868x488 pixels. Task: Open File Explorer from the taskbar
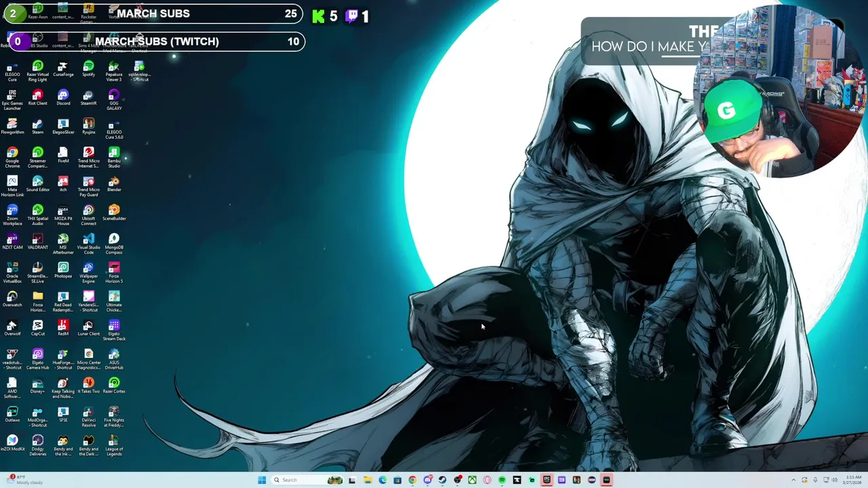(368, 480)
